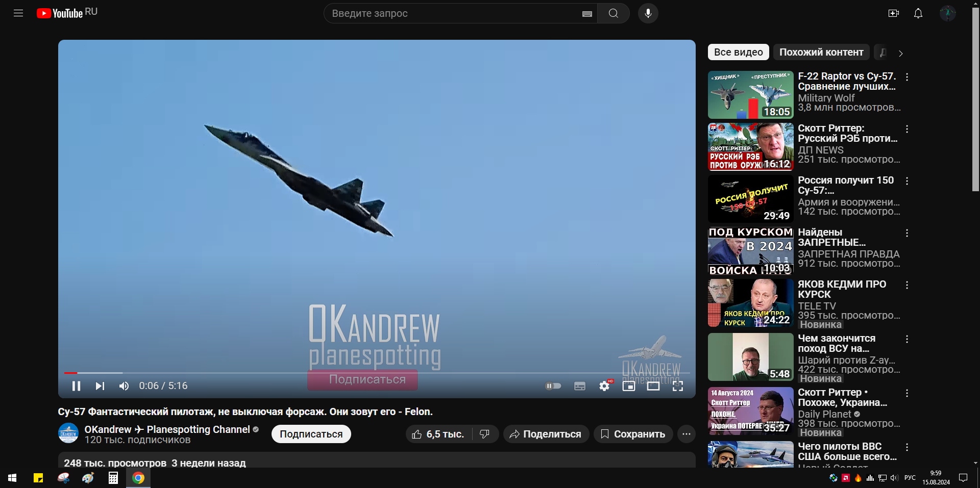Open the account avatar menu

[948, 13]
